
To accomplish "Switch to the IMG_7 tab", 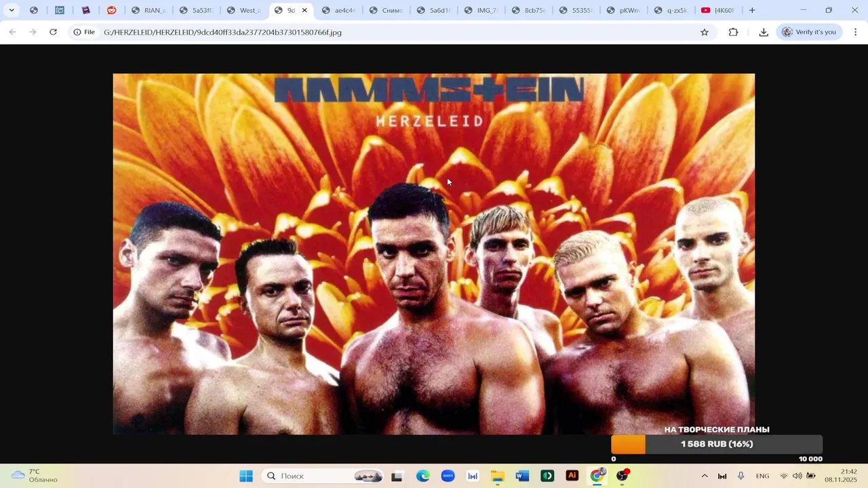I will click(x=482, y=10).
